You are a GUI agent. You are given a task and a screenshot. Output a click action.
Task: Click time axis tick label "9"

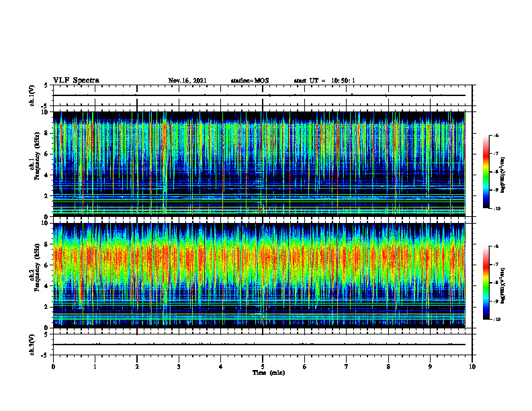tap(430, 367)
